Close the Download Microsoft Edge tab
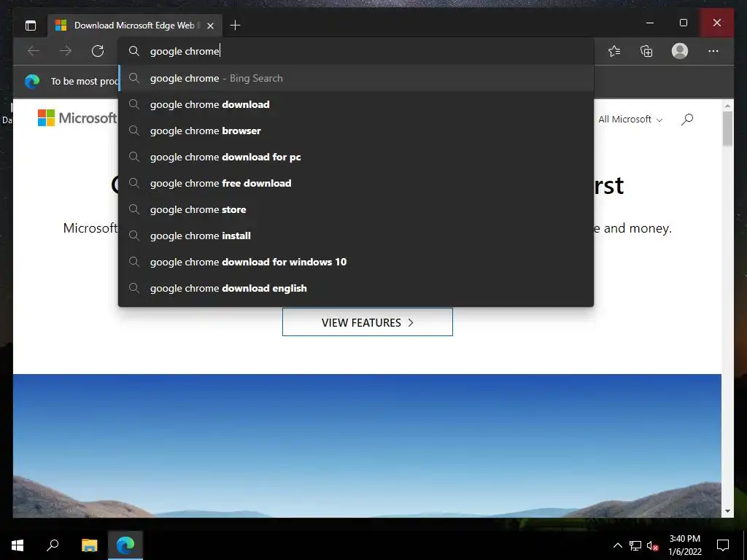This screenshot has width=747, height=560. 210,26
